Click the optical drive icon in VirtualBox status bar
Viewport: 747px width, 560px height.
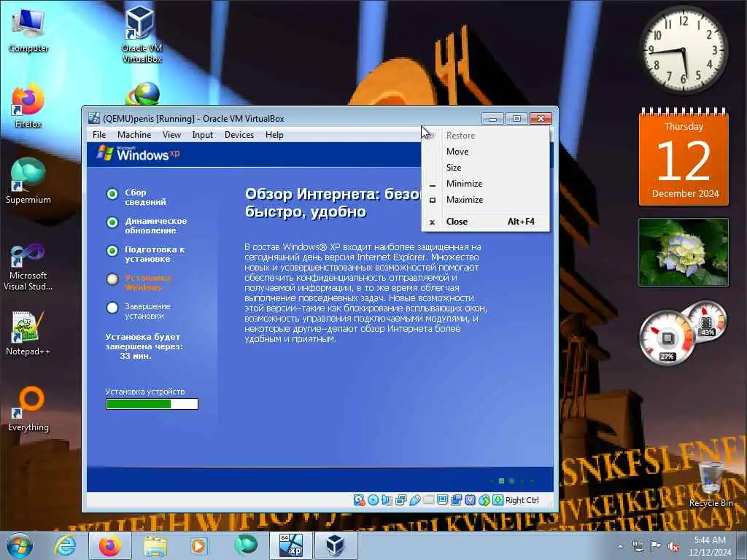coord(373,500)
